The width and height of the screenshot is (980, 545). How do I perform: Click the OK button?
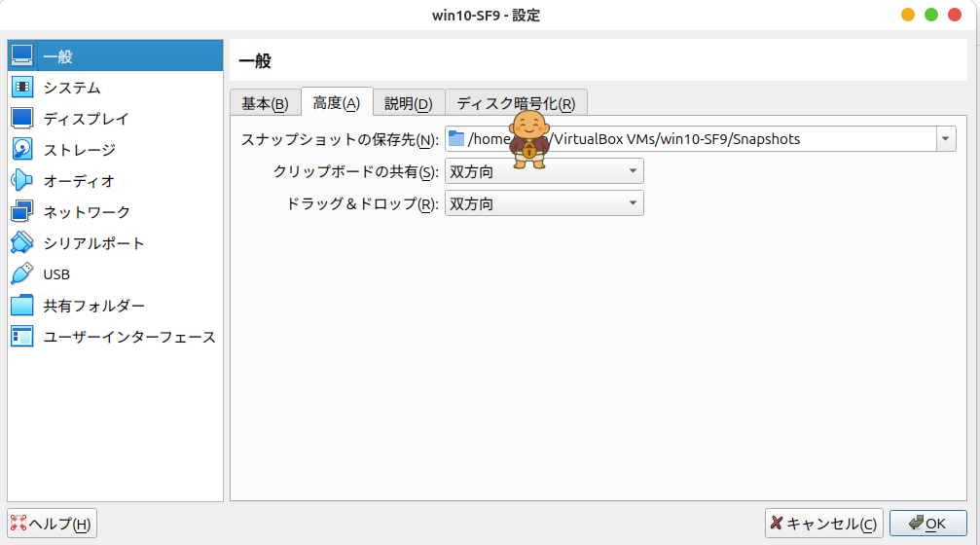click(926, 524)
